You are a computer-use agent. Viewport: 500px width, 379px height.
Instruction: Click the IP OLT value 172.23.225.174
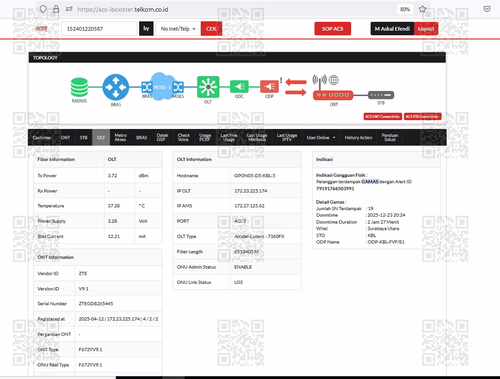pyautogui.click(x=251, y=191)
